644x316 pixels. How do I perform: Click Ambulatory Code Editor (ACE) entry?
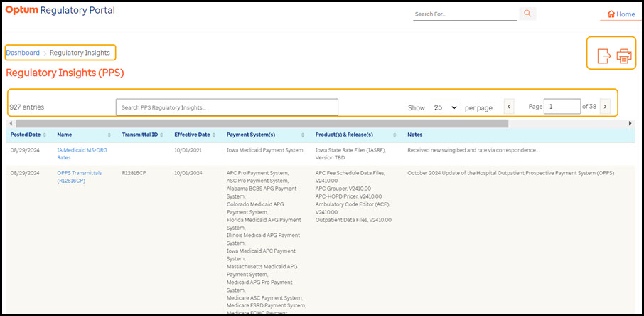pos(353,209)
